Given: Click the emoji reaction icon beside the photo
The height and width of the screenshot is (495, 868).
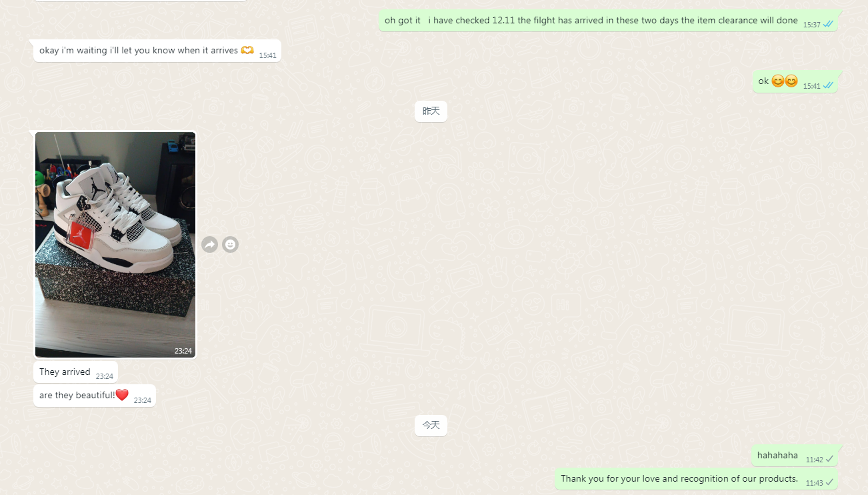Looking at the screenshot, I should [x=230, y=244].
